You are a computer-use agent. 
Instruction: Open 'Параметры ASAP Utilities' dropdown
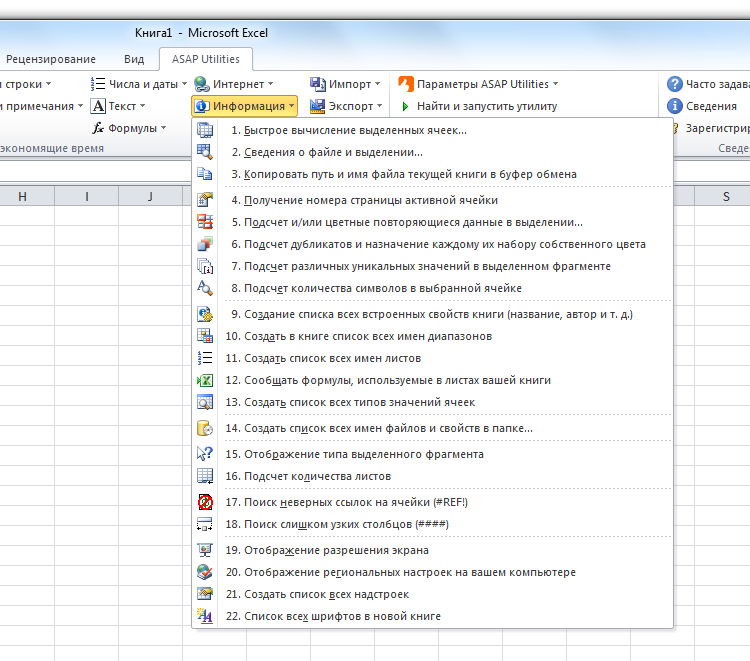[x=478, y=84]
